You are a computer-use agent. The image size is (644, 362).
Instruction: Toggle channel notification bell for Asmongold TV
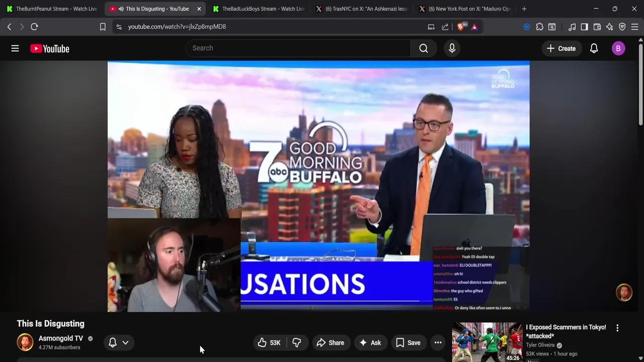113,342
